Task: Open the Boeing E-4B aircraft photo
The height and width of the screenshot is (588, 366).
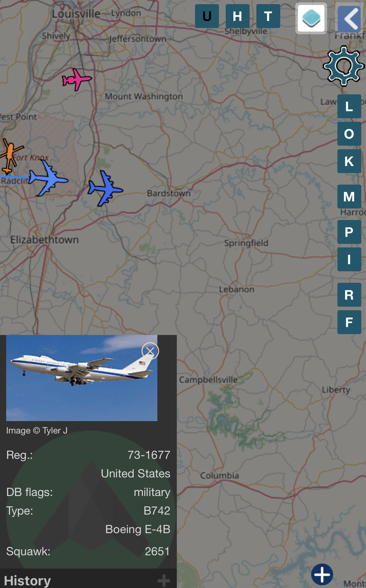Action: pos(82,378)
